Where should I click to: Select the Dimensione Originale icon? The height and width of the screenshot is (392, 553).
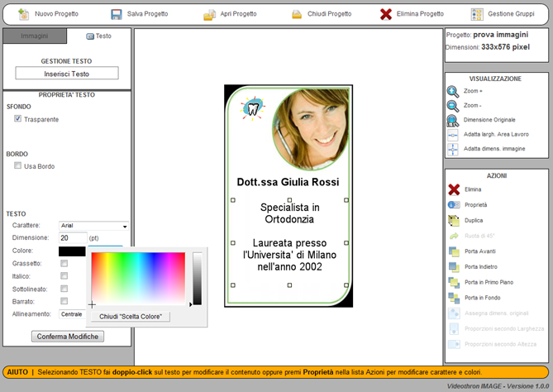coord(453,120)
